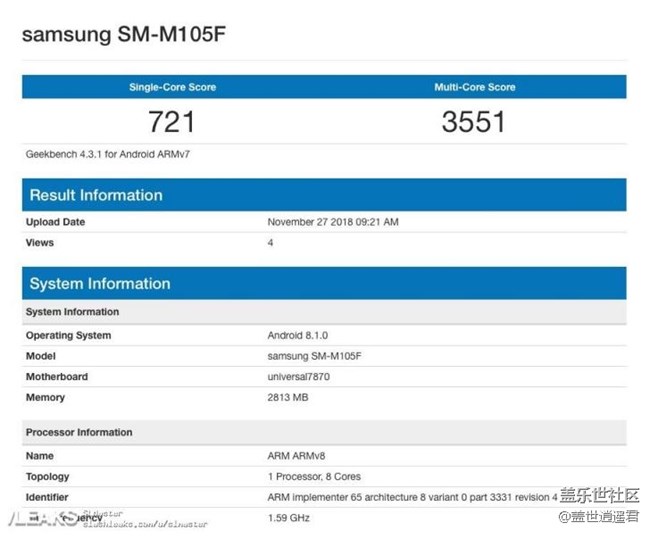
Task: Click the single-core score value 721
Action: coord(172,122)
